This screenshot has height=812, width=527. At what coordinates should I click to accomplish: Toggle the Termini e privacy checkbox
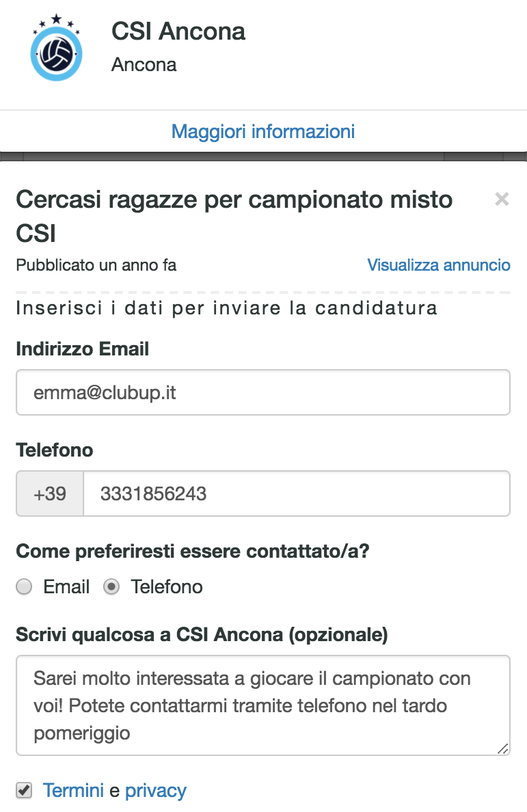pos(25,791)
